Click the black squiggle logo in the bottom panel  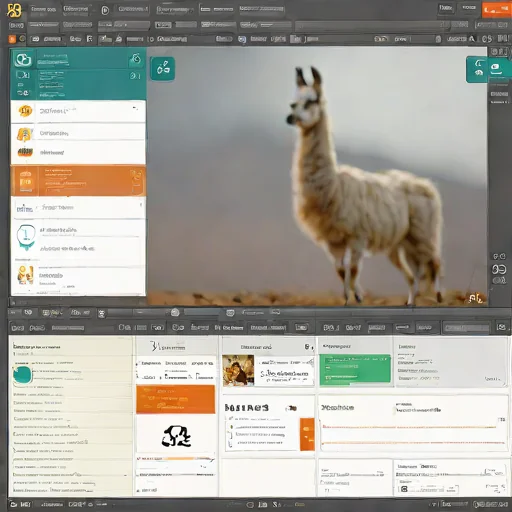(176, 436)
